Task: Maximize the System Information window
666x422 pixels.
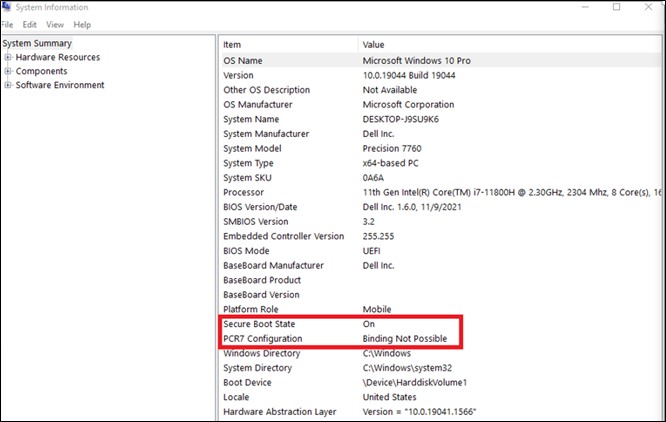Action: click(617, 7)
